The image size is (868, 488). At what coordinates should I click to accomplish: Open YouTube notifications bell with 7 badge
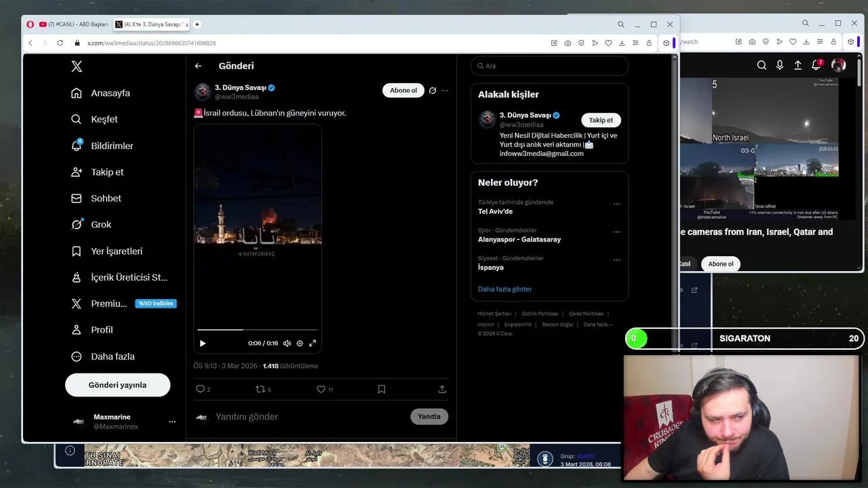(x=816, y=65)
